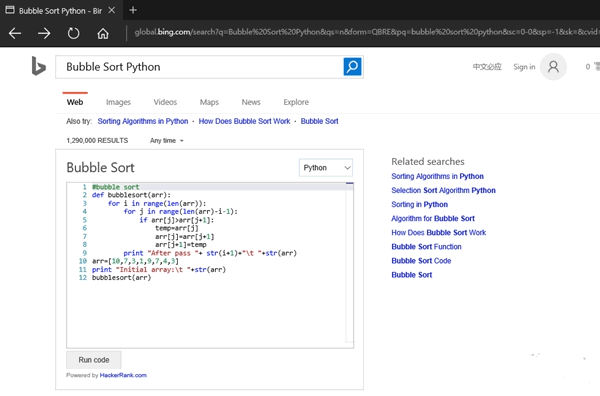Click the blue search magnifier button
Screen dimensions: 600x396
352,67
